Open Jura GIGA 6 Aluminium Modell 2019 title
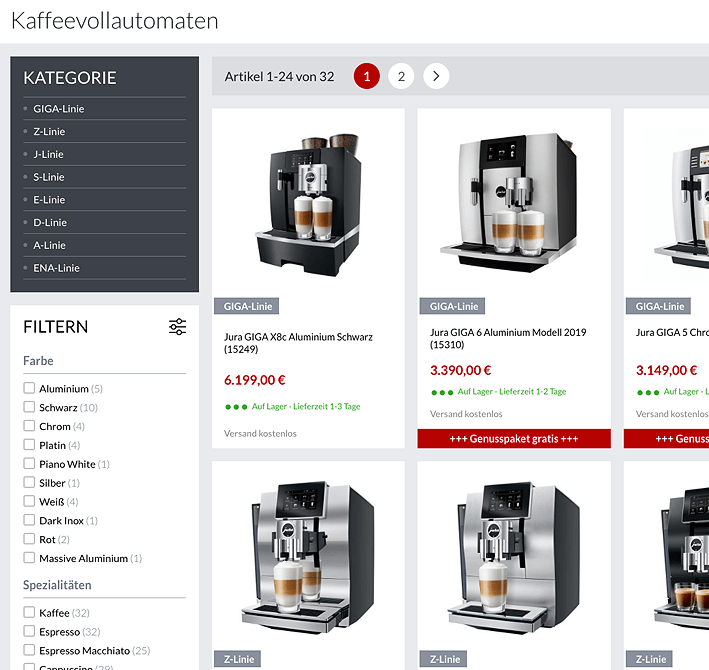Image resolution: width=709 pixels, height=670 pixels. pyautogui.click(x=508, y=338)
